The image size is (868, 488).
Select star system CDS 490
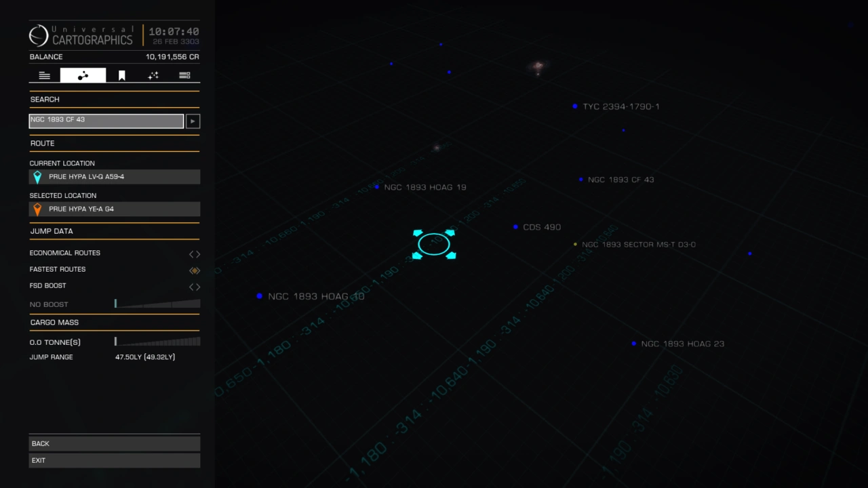click(542, 227)
